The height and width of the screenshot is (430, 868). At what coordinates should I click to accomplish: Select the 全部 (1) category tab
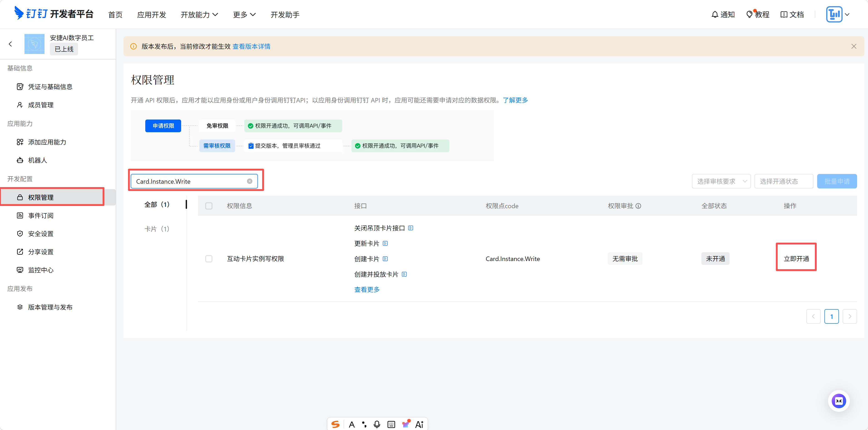pos(157,204)
